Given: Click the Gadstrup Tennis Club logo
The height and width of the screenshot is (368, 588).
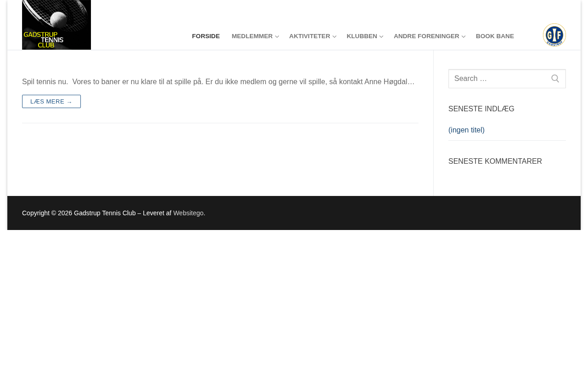Looking at the screenshot, I should click(57, 25).
